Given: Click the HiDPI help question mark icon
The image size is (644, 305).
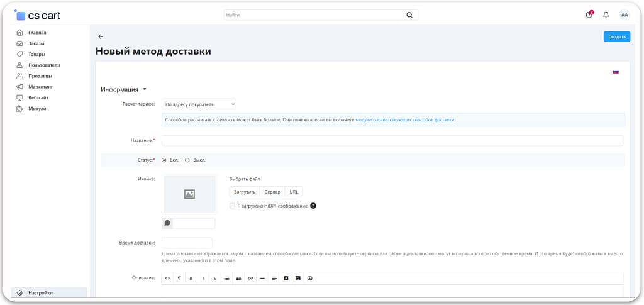Looking at the screenshot, I should (x=313, y=206).
